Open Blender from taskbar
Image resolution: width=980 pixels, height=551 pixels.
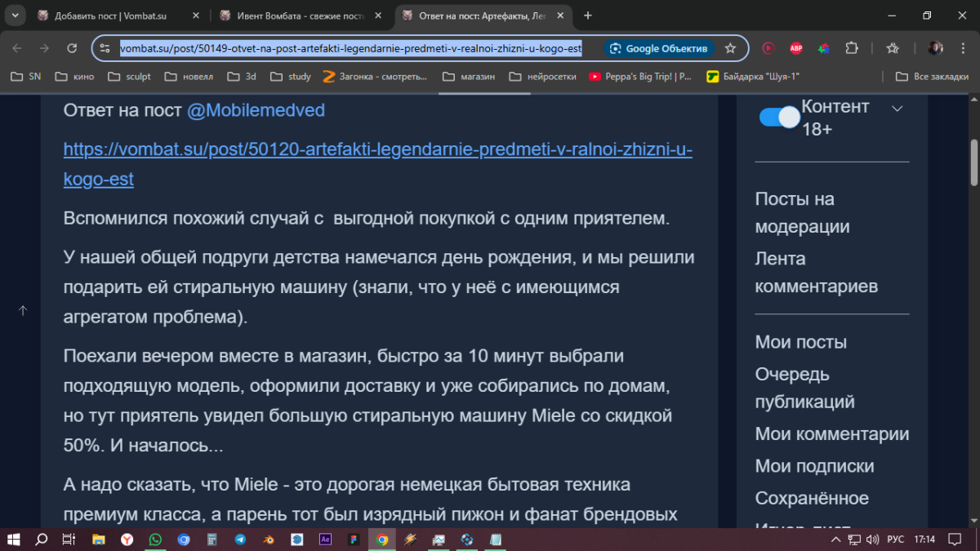pos(269,540)
